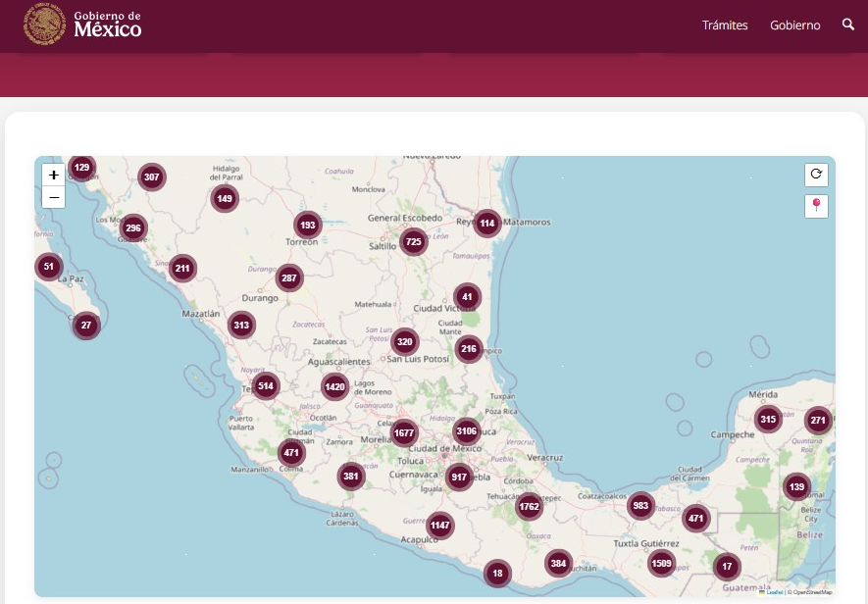Click the Veracruz city label
Viewport: 868px width, 604px height.
[x=544, y=457]
